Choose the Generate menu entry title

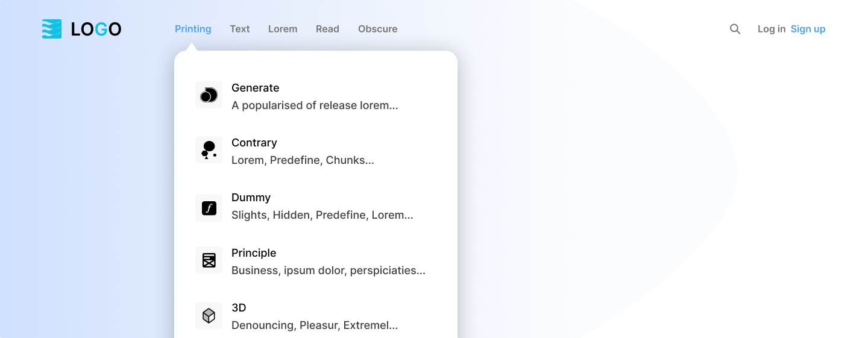point(256,88)
